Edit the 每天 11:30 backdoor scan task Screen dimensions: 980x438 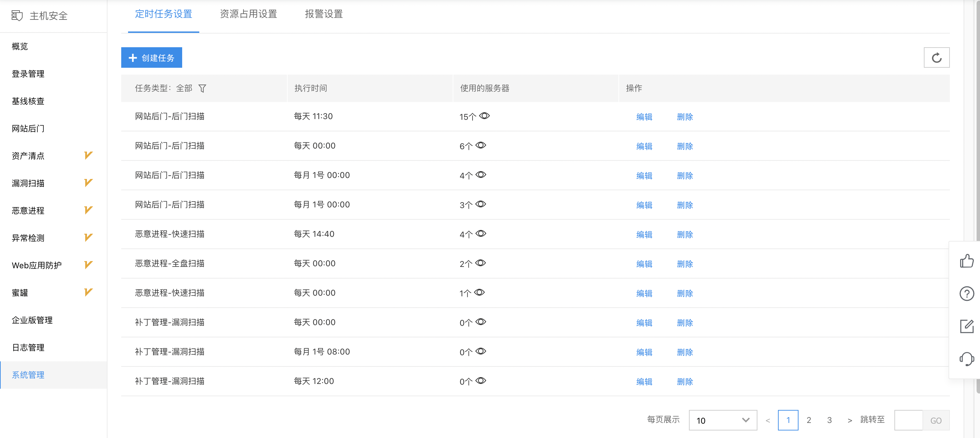[644, 117]
